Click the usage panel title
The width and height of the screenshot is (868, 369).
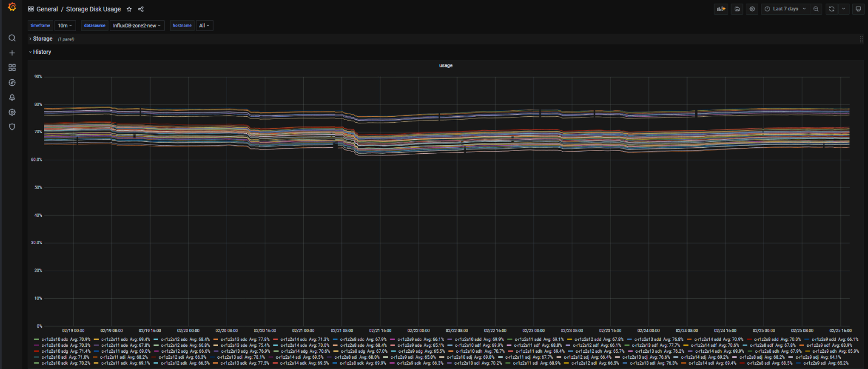(446, 65)
